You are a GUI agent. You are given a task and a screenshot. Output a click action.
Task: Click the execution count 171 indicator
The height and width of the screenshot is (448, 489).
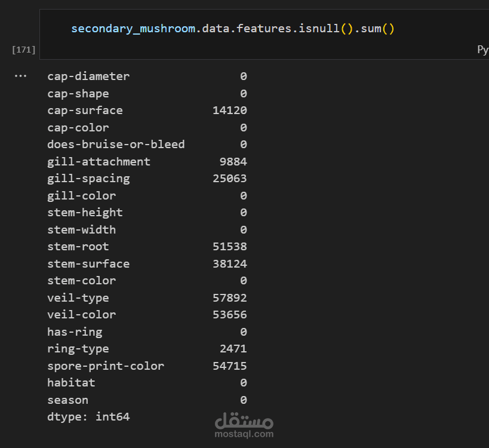pos(24,50)
